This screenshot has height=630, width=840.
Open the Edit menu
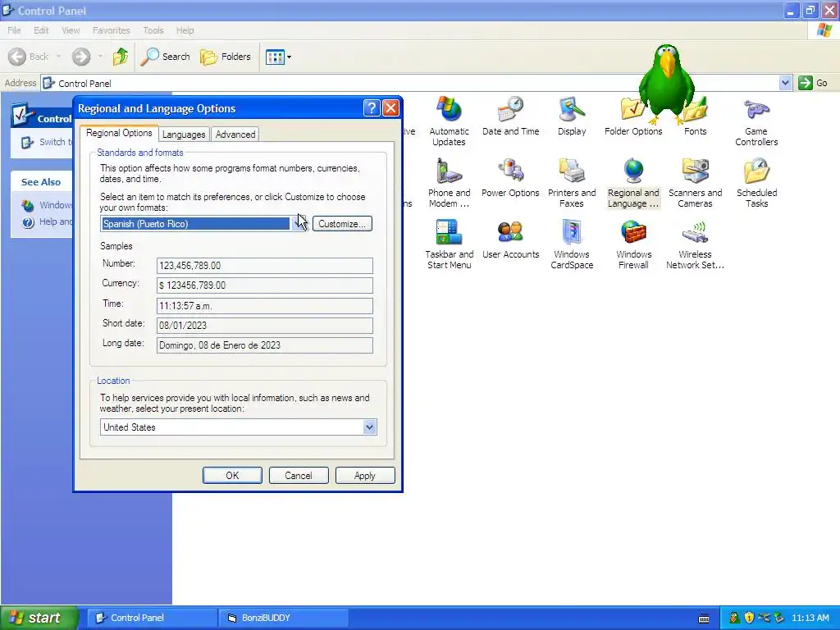click(x=41, y=30)
